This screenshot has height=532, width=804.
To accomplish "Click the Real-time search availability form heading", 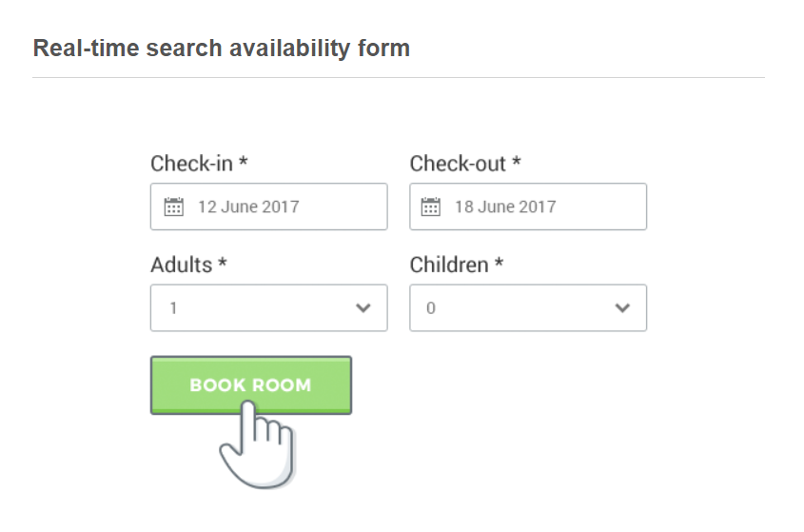I will (222, 49).
